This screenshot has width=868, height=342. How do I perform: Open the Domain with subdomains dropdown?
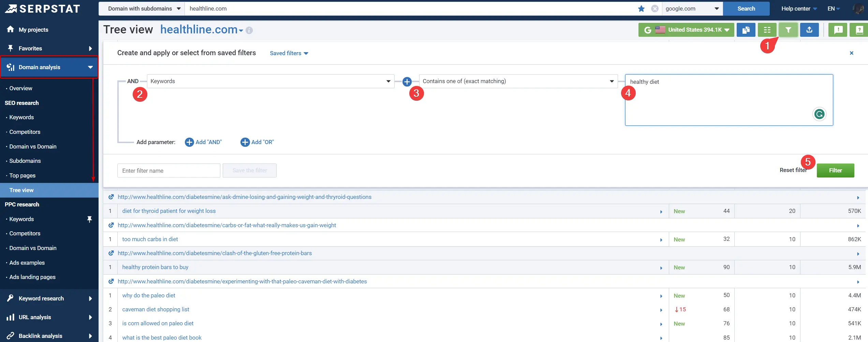tap(142, 9)
